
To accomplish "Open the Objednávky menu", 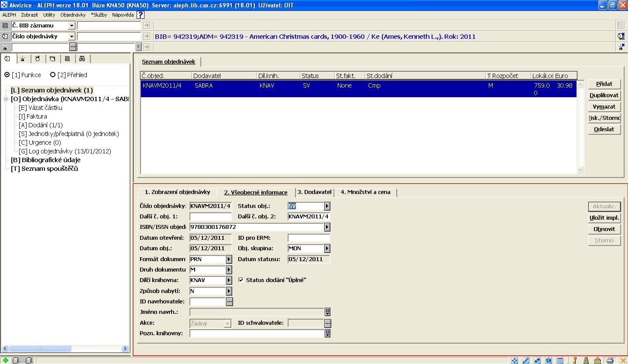I will 73,15.
